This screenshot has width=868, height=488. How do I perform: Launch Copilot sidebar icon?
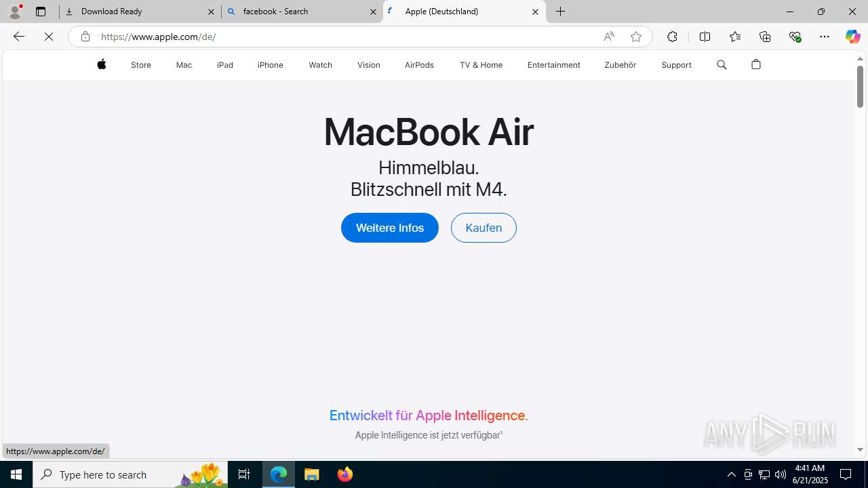tap(852, 37)
